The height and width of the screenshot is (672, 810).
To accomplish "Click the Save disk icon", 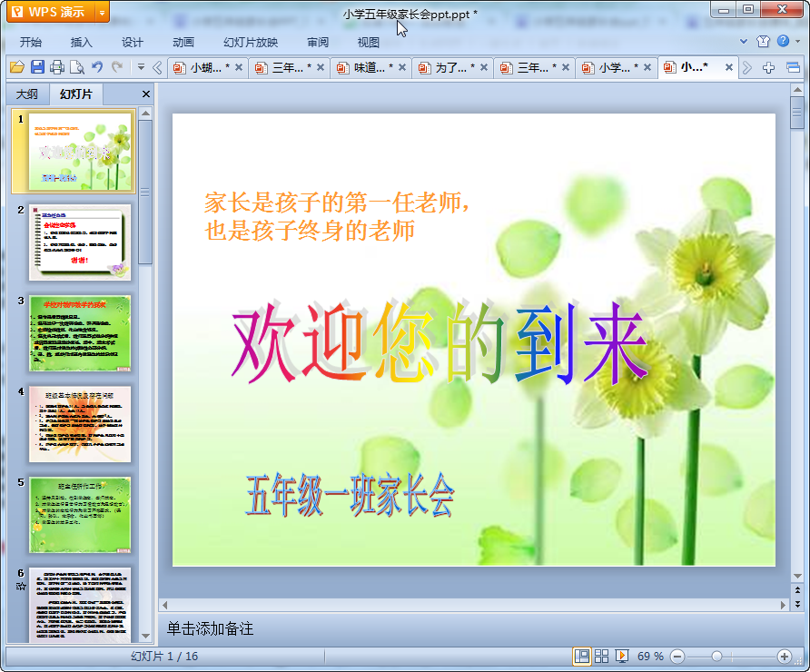I will click(x=37, y=66).
